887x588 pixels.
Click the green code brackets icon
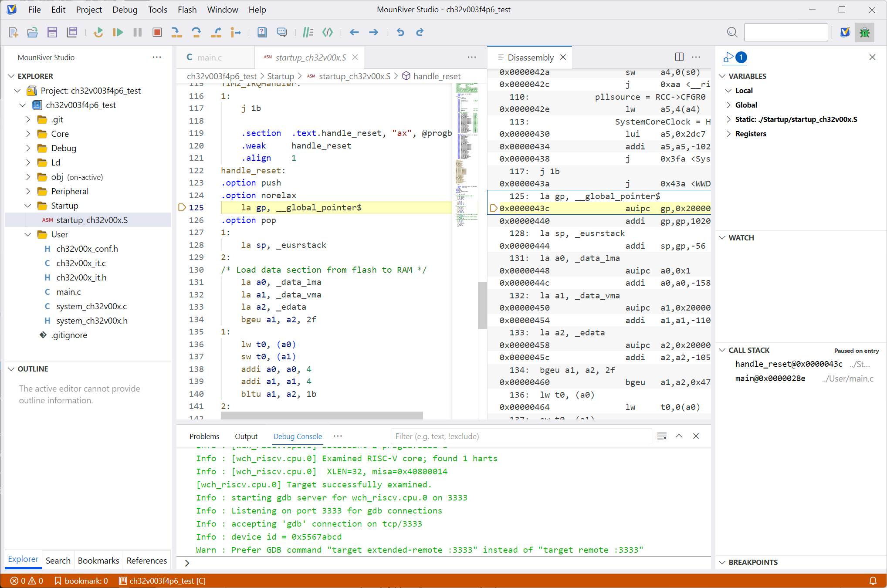coord(327,32)
